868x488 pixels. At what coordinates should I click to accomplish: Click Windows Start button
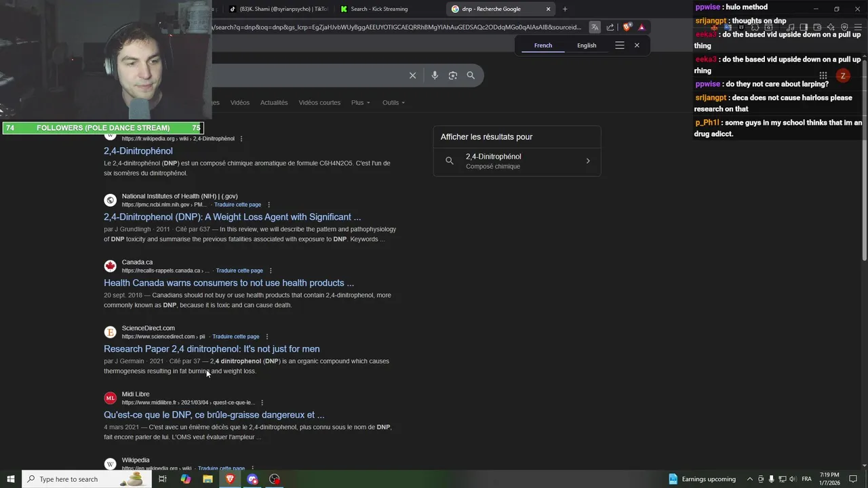[x=11, y=479]
